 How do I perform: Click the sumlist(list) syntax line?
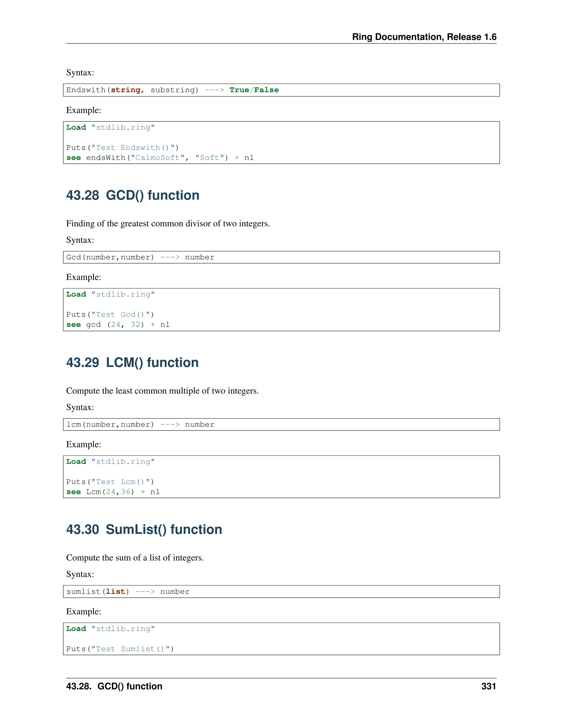128,592
